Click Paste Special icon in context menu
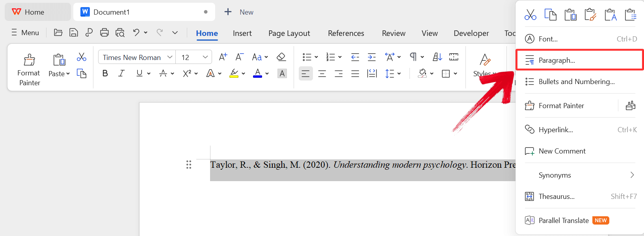The width and height of the screenshot is (644, 236). [x=631, y=15]
